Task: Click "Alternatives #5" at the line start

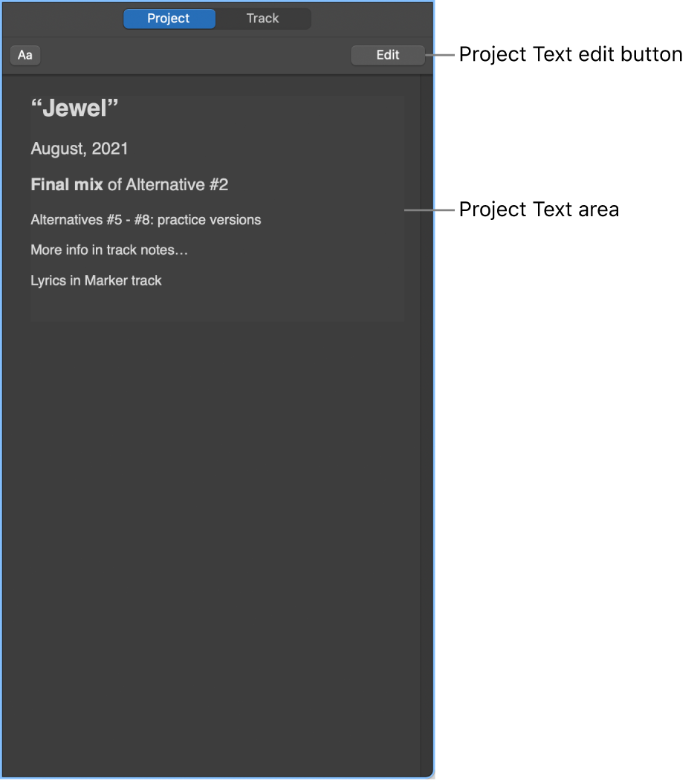Action: click(x=77, y=220)
